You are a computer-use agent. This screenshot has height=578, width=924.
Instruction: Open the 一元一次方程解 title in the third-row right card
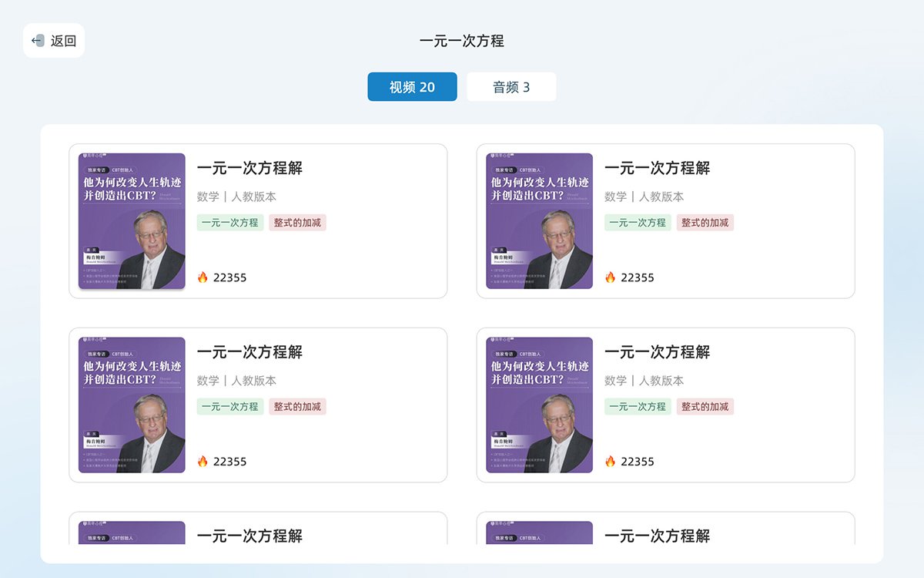coord(657,536)
